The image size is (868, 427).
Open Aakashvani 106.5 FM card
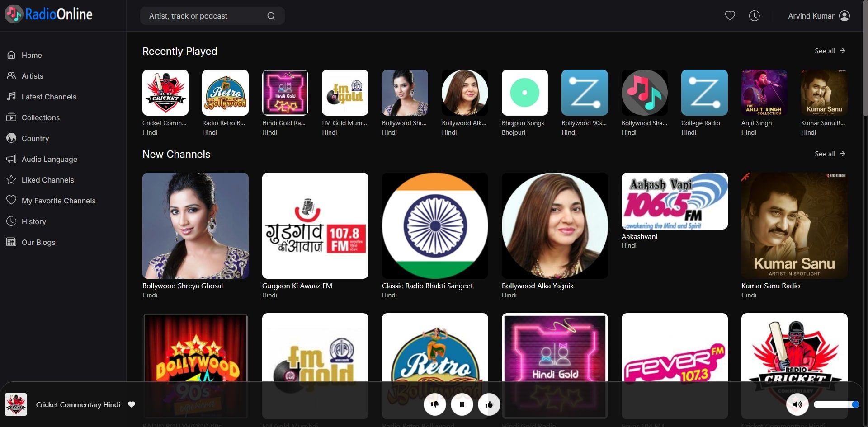675,201
